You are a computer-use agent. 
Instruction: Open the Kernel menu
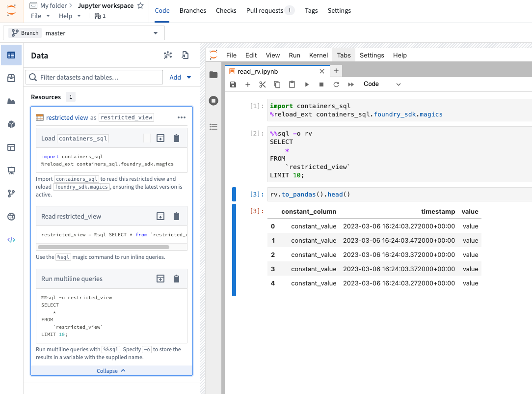(x=319, y=56)
